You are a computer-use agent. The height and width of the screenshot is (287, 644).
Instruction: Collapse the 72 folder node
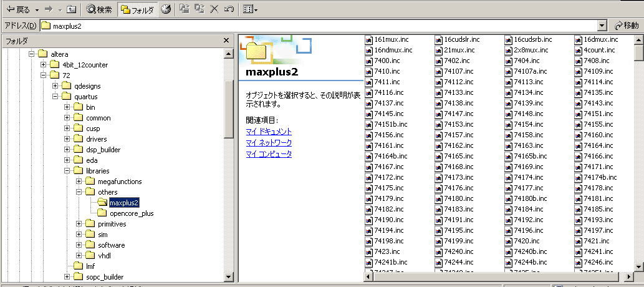click(44, 75)
